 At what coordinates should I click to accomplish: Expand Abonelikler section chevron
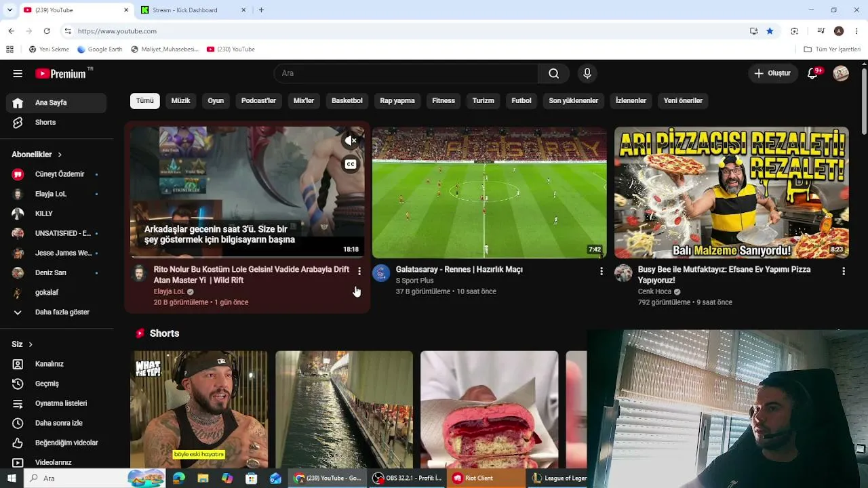(x=60, y=155)
